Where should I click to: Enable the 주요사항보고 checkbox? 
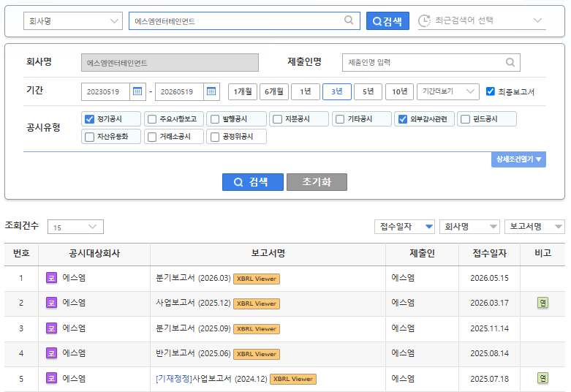click(x=152, y=119)
